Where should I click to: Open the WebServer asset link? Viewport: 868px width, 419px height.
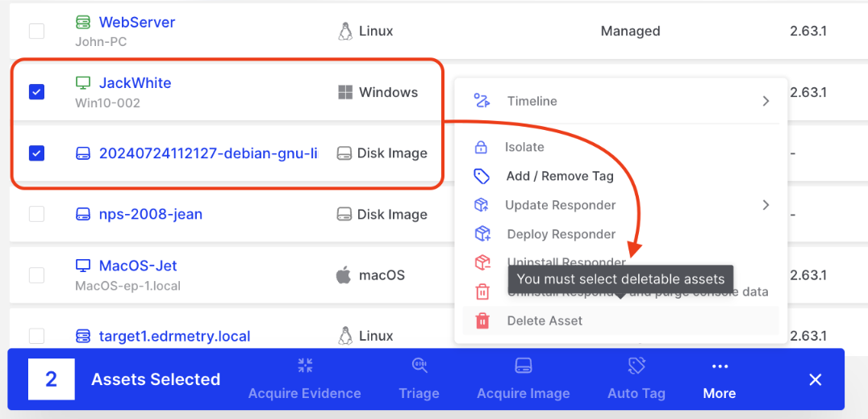[x=137, y=23]
